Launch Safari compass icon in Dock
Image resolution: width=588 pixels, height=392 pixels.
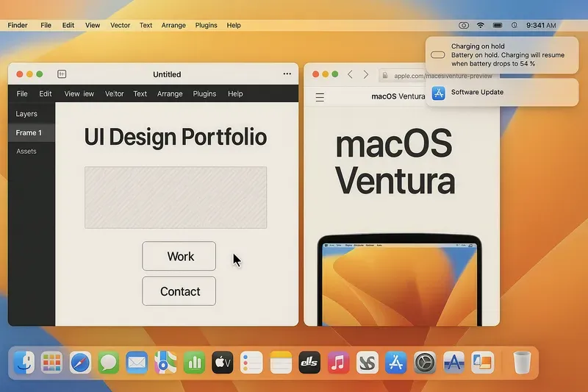point(80,363)
